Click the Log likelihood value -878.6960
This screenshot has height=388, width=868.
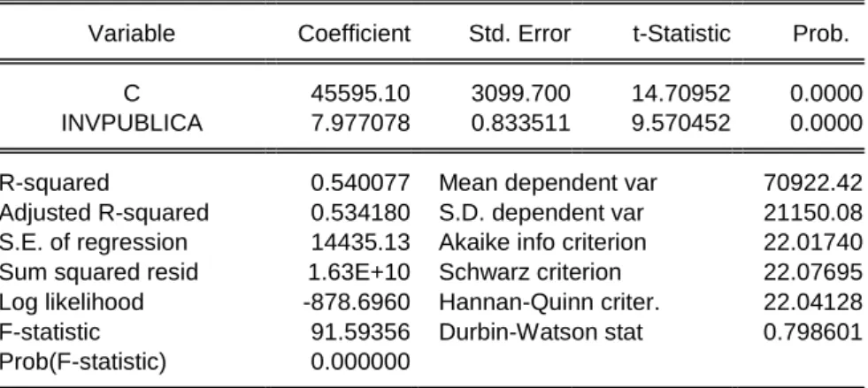point(357,301)
